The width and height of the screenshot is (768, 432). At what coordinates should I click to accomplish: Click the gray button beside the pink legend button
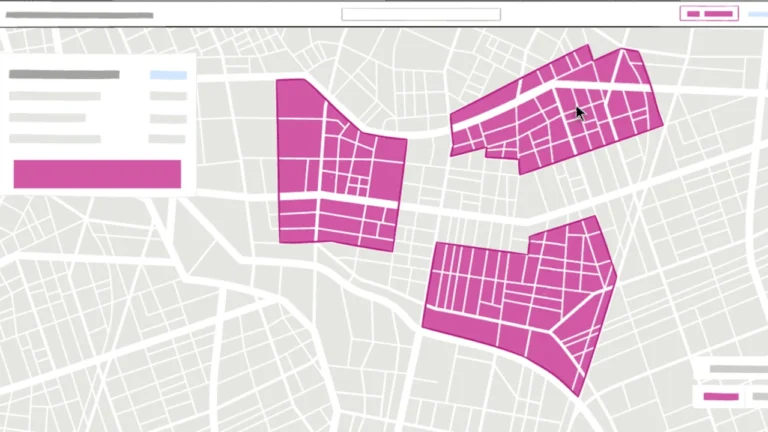[x=755, y=397]
